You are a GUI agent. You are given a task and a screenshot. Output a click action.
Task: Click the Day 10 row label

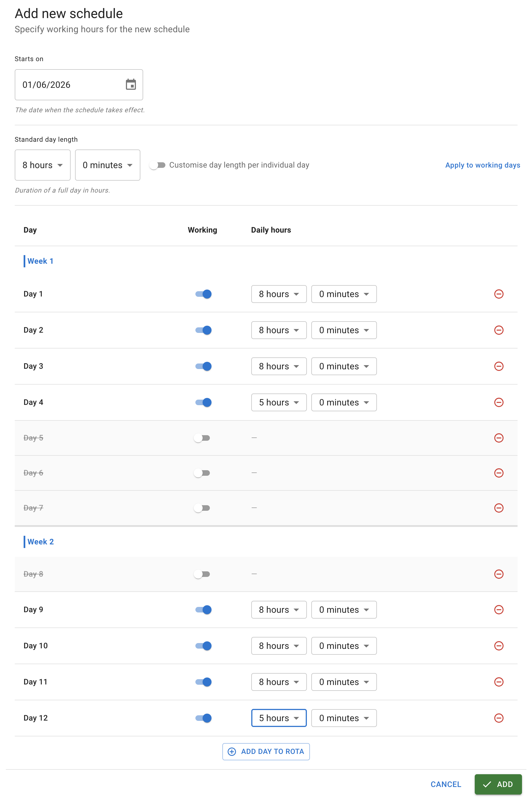[x=36, y=646]
